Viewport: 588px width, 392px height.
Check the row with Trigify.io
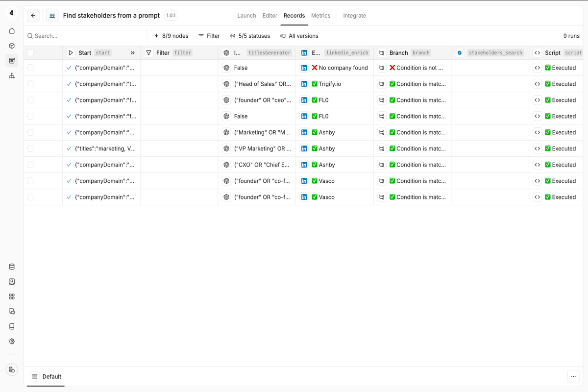click(x=30, y=84)
